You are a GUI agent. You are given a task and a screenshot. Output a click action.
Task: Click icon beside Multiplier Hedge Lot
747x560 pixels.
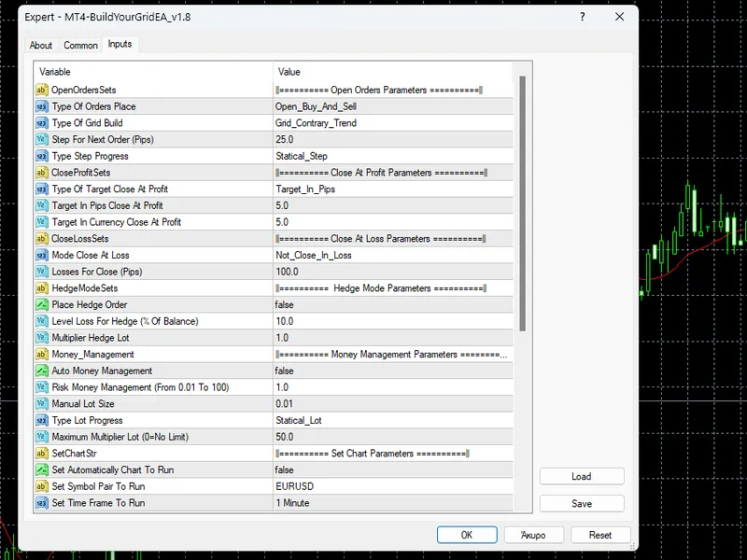click(42, 338)
